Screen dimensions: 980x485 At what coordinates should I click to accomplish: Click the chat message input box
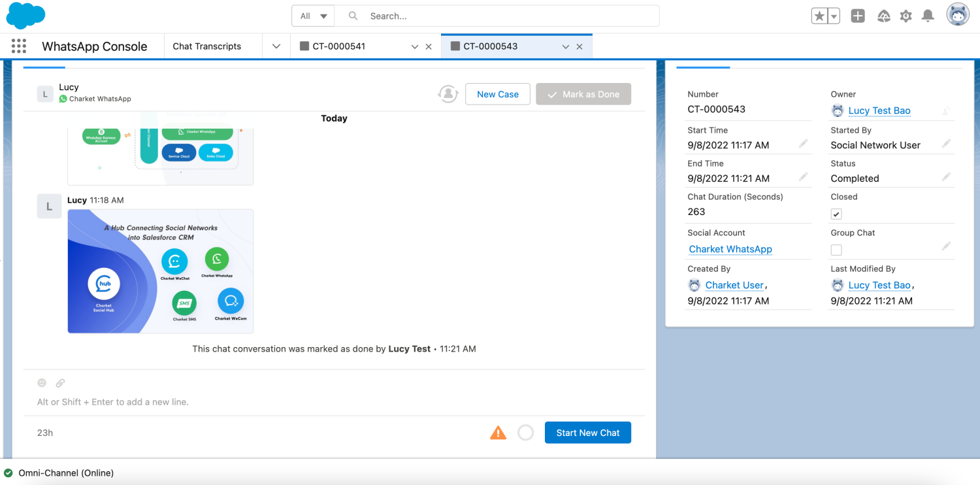[334, 402]
